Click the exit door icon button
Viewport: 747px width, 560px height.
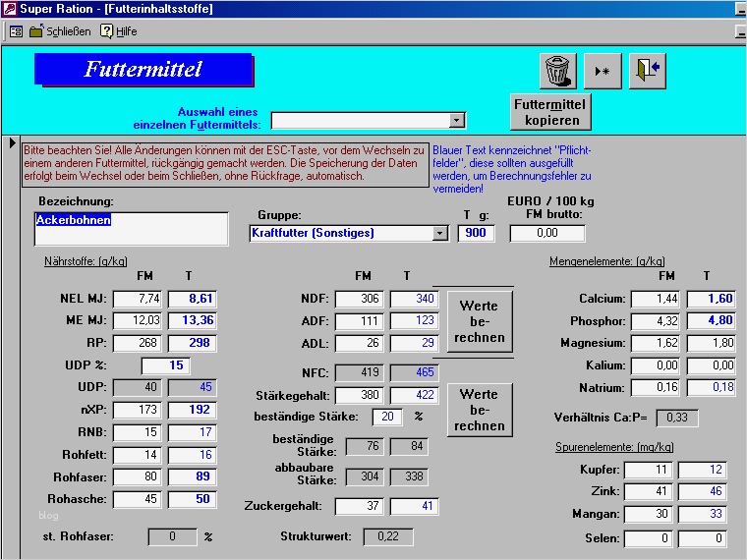pos(647,71)
